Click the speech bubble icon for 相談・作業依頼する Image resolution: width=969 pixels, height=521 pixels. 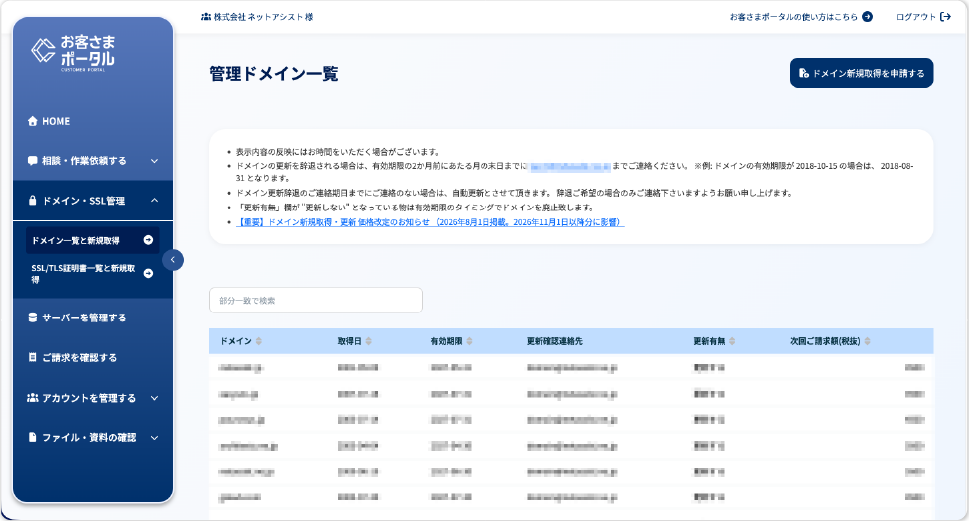pos(33,161)
